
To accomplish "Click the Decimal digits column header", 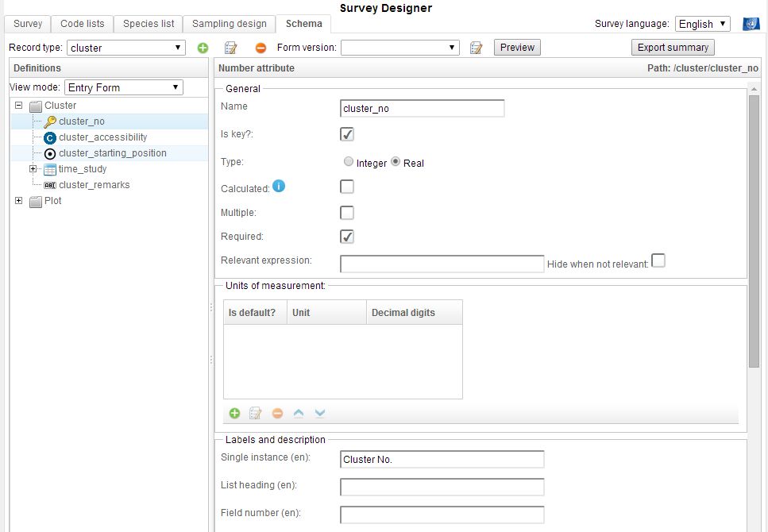I will click(415, 313).
